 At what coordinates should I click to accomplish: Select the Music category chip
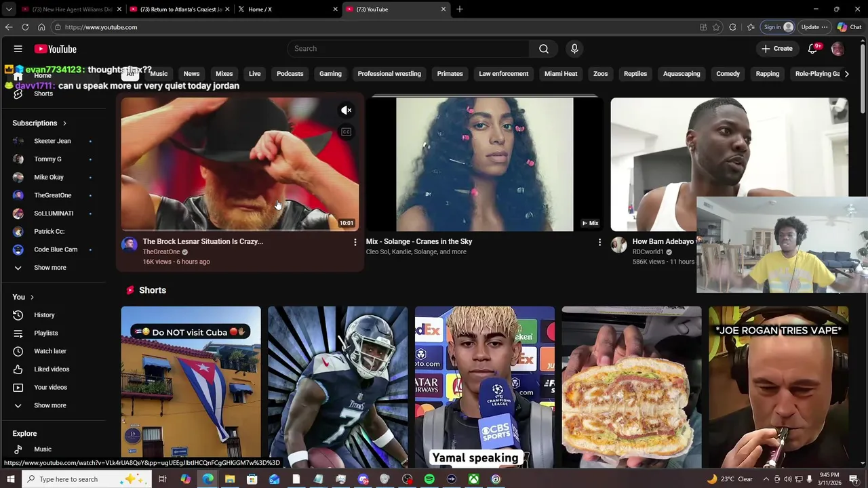pos(159,74)
